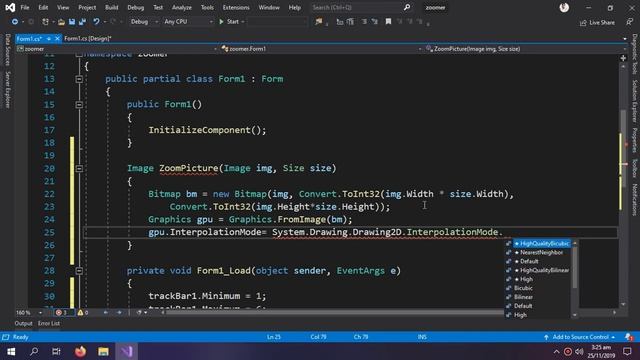Click the taskbar search icon
This screenshot has width=640, height=360.
[34, 351]
